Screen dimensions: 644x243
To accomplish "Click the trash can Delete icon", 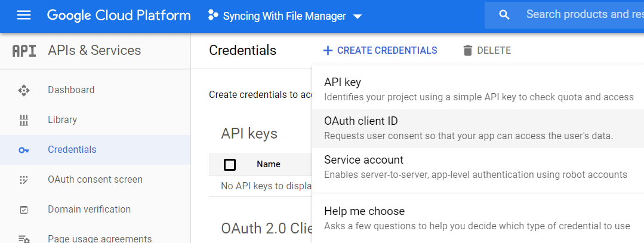I will coord(468,51).
